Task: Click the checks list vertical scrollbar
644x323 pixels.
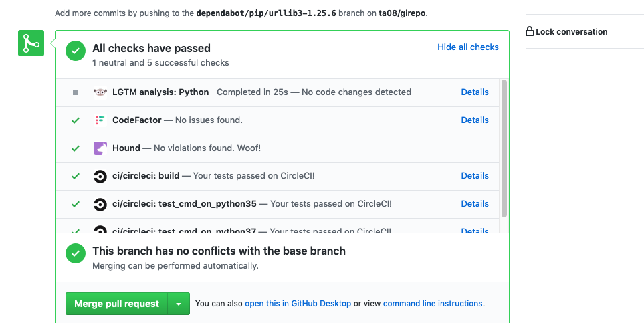Action: coord(504,148)
